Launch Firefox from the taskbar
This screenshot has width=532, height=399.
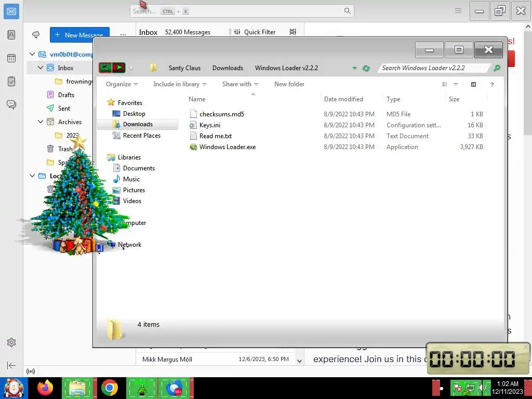tap(45, 388)
